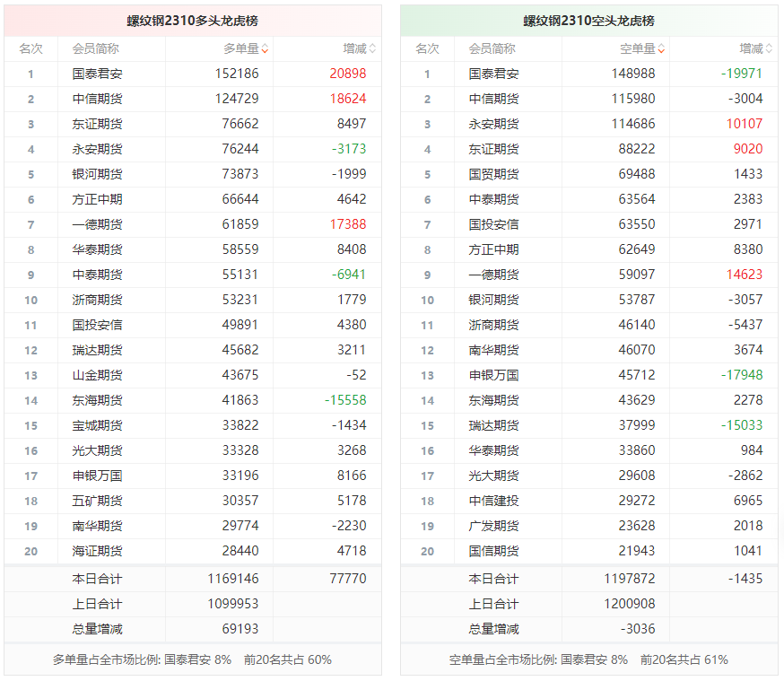Screen dimensions: 784x681
Task: Click long 总量增减 value 69193
Action: pyautogui.click(x=240, y=629)
